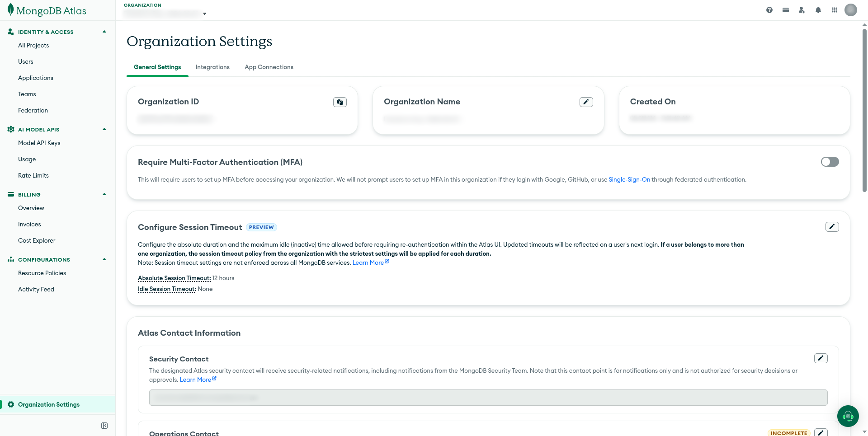The width and height of the screenshot is (868, 436).
Task: Open Cost Explorer
Action: pos(37,240)
